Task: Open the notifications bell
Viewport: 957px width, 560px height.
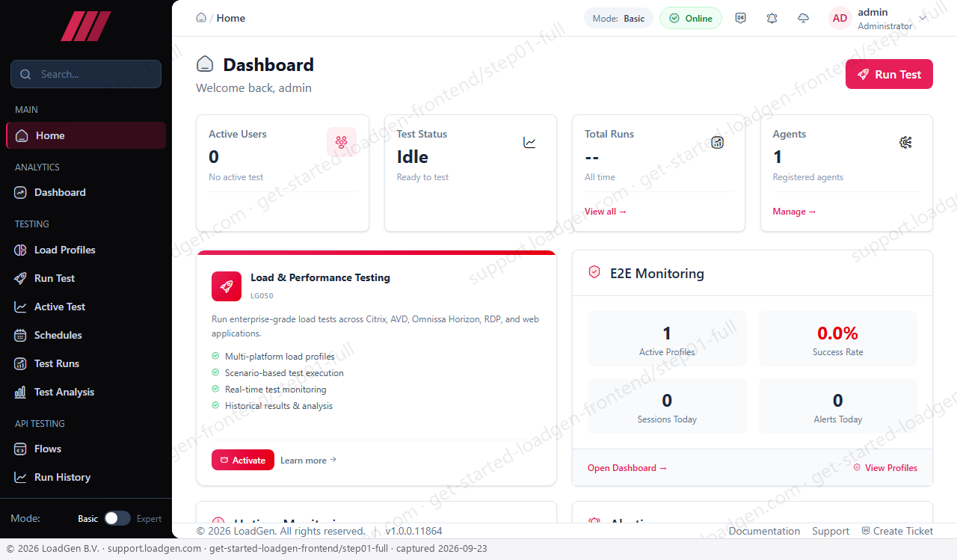Action: point(772,18)
